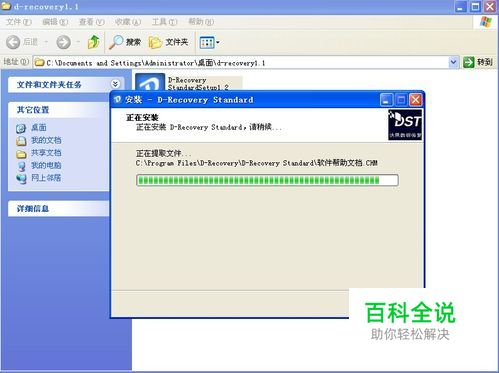Open My Documents (我的文档) link
This screenshot has width=499, height=373.
pos(46,140)
